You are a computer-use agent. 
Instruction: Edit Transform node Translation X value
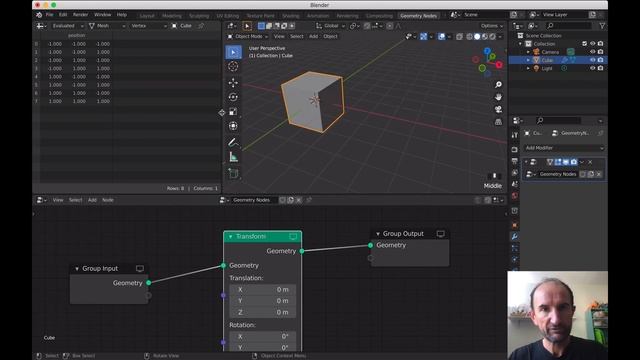(263, 289)
